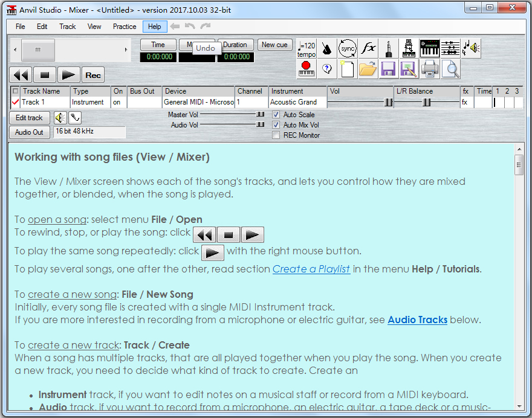532x418 pixels.
Task: Click the sync icon
Action: click(x=348, y=49)
